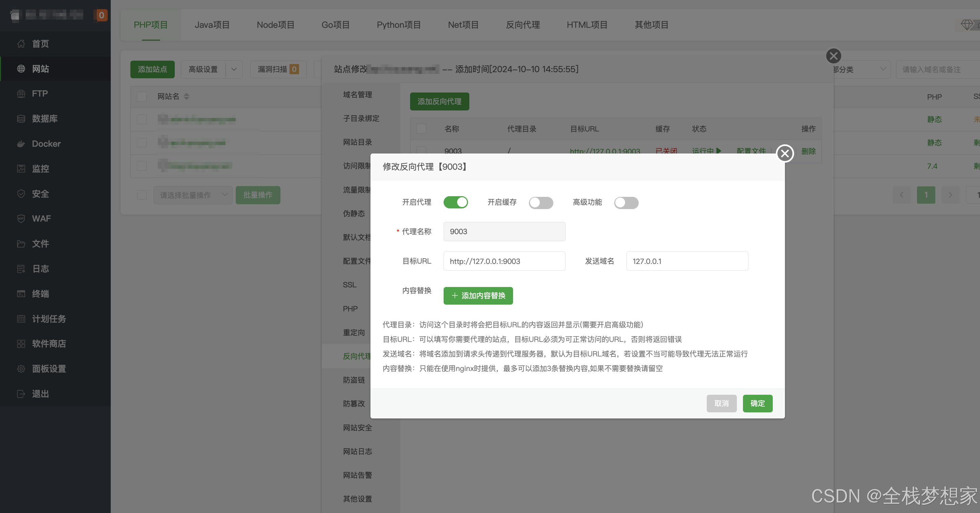
Task: Click the gear icon beside 面板设置
Action: pyautogui.click(x=21, y=369)
